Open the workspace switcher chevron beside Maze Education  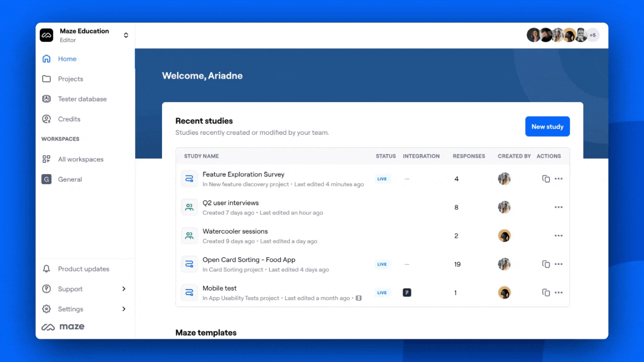(126, 35)
